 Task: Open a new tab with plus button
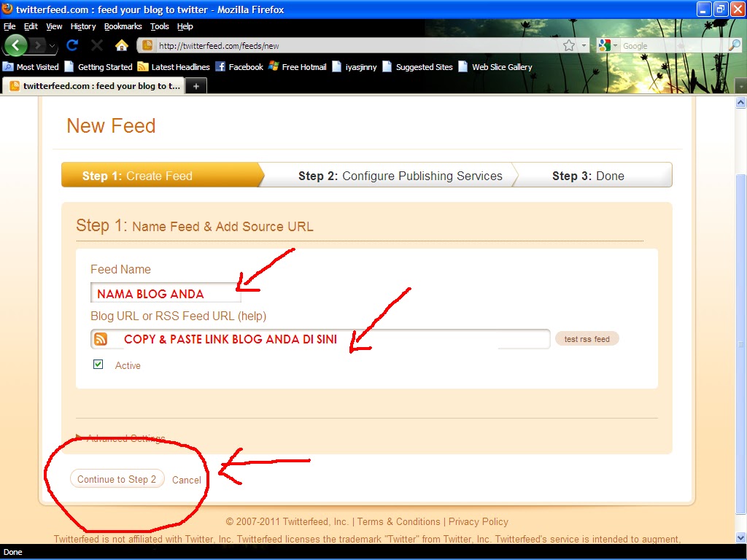[196, 86]
